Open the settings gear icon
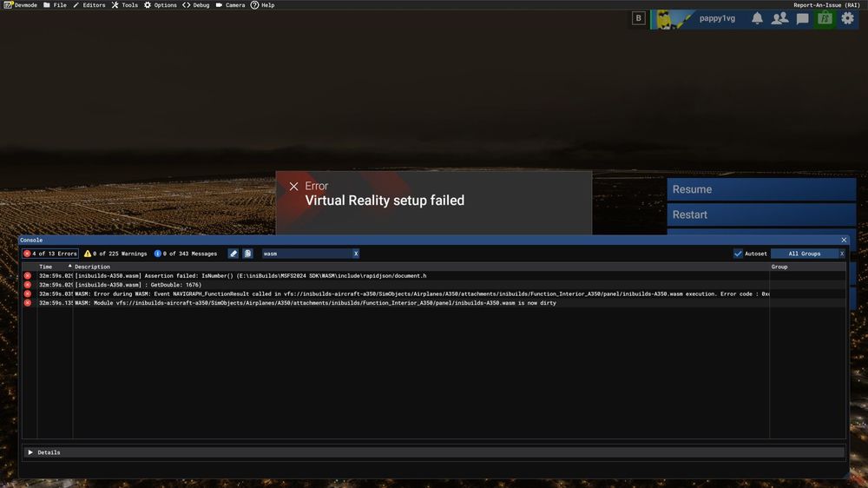 [847, 18]
